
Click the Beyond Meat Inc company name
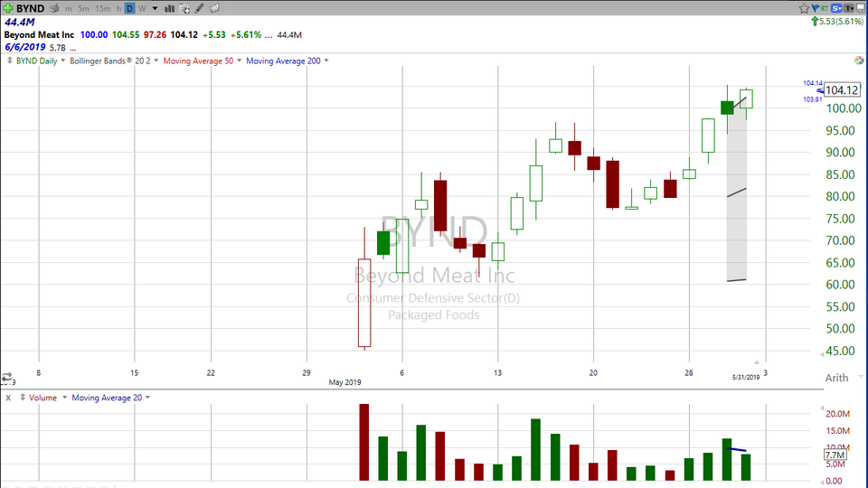point(39,35)
